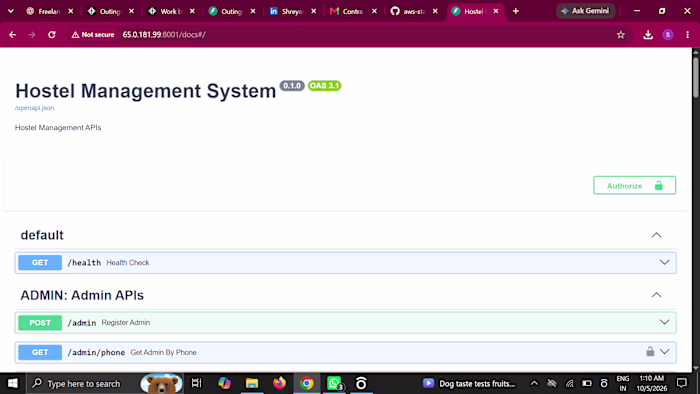
Task: Close the Hostel tab
Action: pos(496,11)
